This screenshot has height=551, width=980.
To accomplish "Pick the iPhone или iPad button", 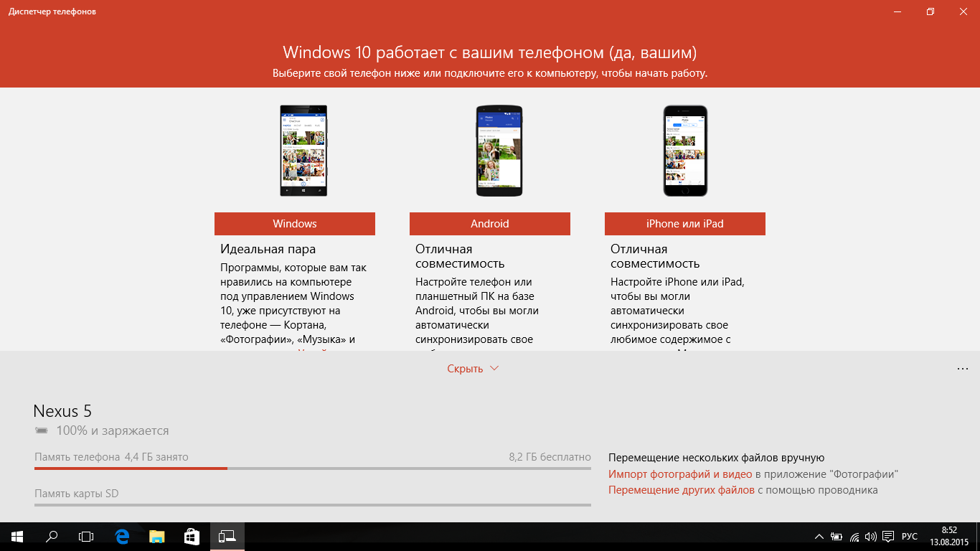I will pos(685,224).
